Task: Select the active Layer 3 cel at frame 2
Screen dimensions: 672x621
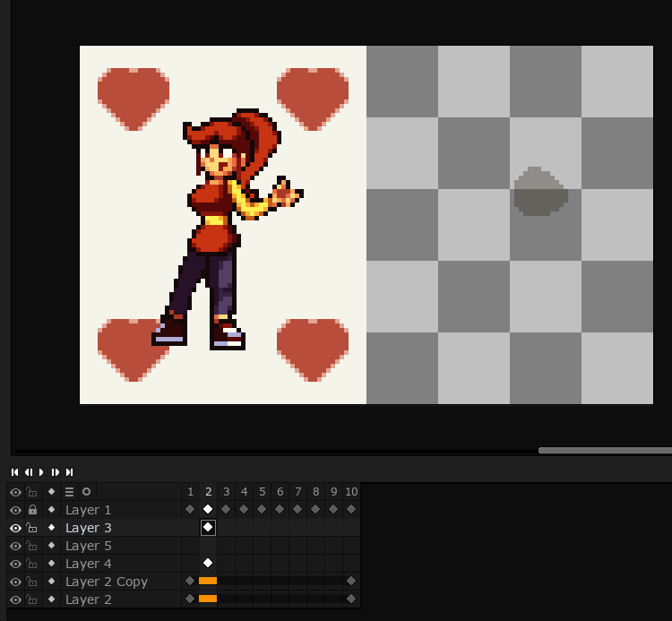Action: tap(208, 527)
